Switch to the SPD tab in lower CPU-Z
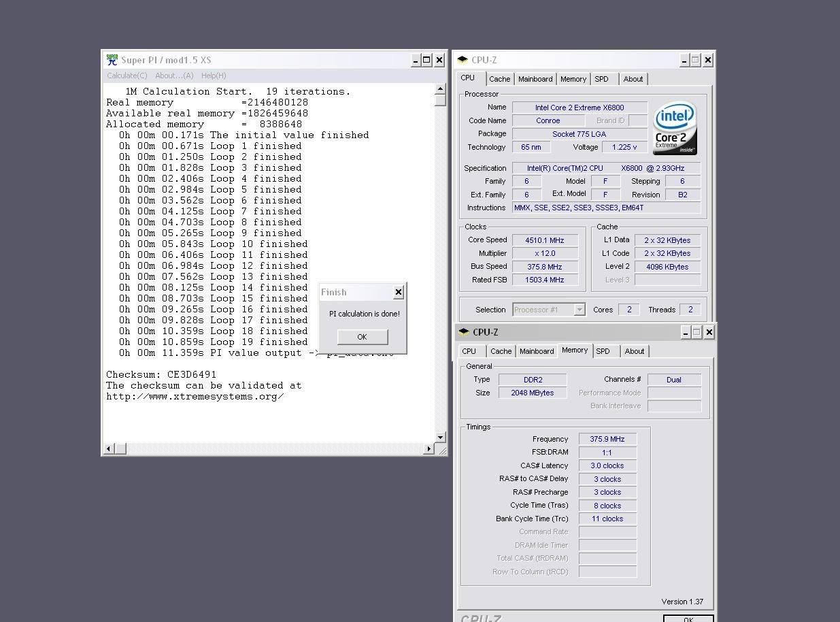 pos(603,351)
